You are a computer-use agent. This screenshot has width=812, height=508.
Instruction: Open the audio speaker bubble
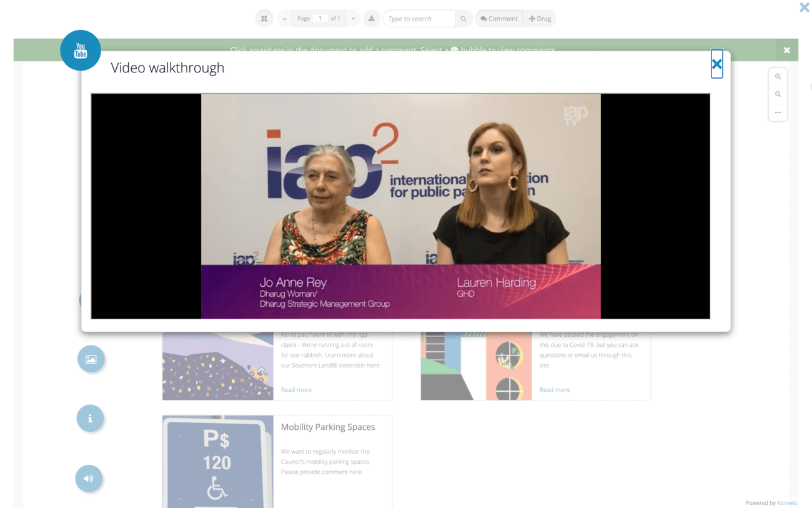pos(89,479)
